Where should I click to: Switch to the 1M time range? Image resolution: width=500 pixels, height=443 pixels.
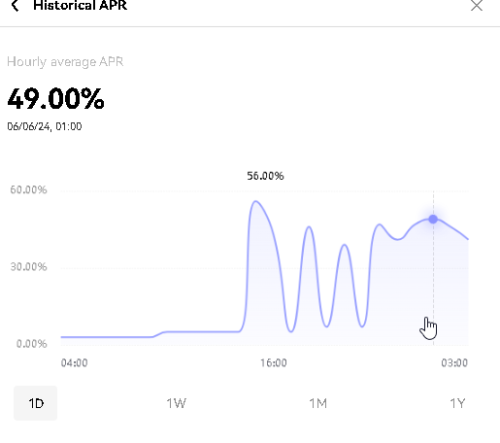click(318, 403)
